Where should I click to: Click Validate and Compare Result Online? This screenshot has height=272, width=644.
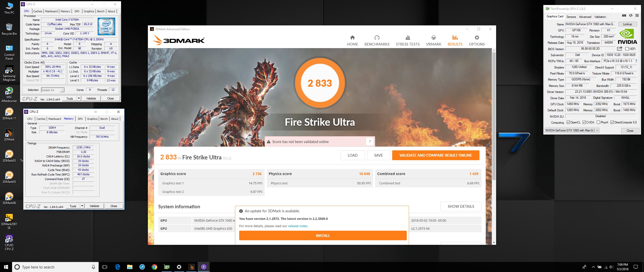436,155
